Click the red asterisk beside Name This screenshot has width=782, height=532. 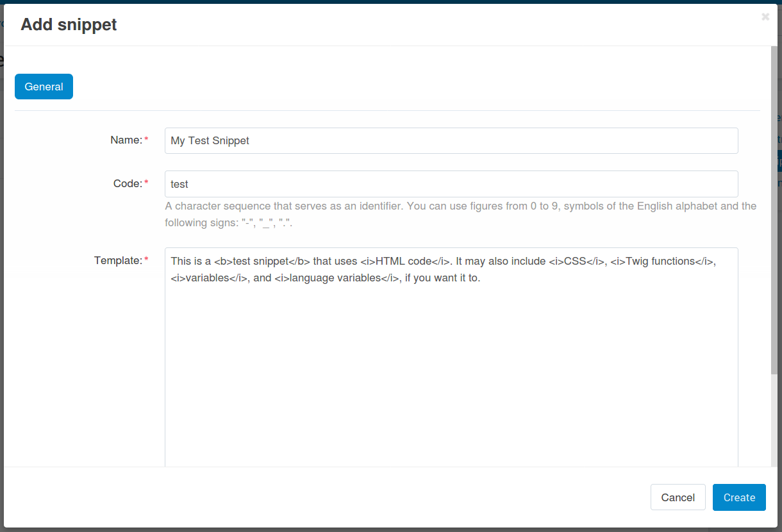146,139
